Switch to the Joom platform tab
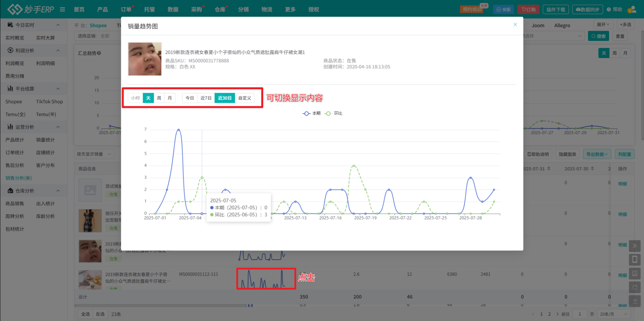The image size is (644, 321). tap(538, 25)
